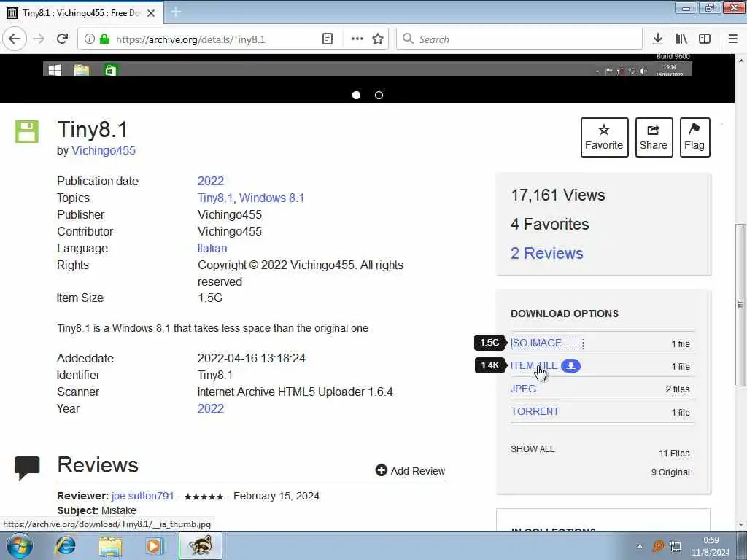Open reviewer joe sutton791 profile link
The height and width of the screenshot is (560, 747).
(142, 496)
